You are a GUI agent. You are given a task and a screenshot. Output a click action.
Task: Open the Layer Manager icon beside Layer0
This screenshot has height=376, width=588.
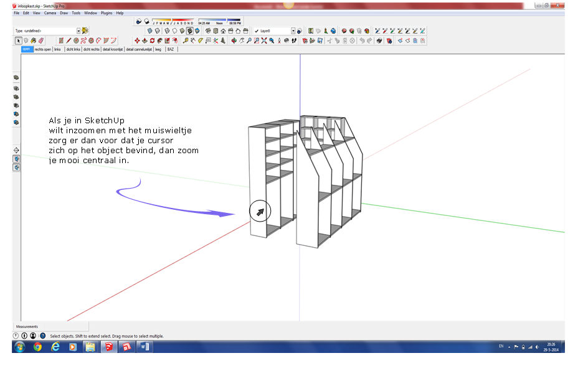click(299, 31)
